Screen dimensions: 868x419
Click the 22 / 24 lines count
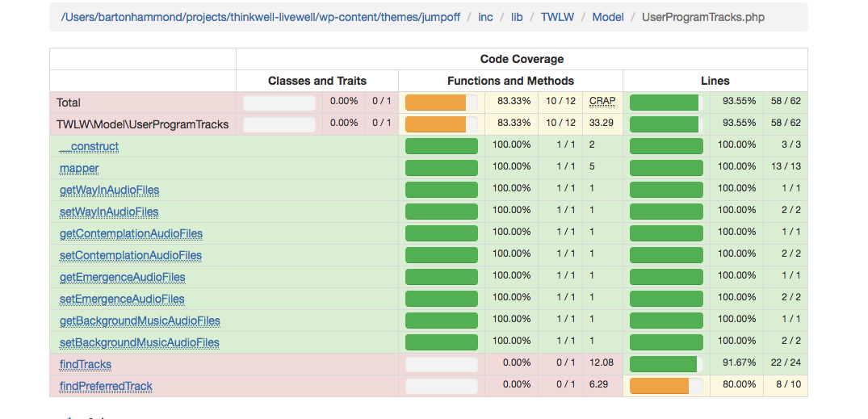pyautogui.click(x=785, y=362)
